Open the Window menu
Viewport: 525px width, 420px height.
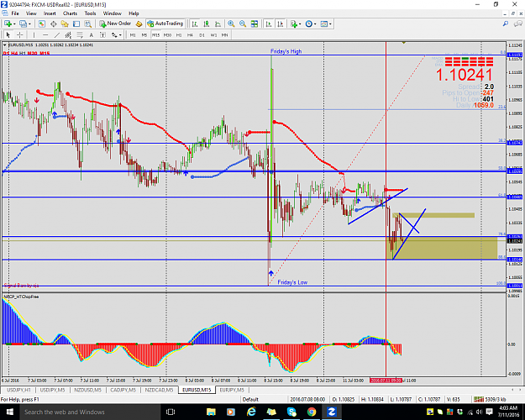113,13
